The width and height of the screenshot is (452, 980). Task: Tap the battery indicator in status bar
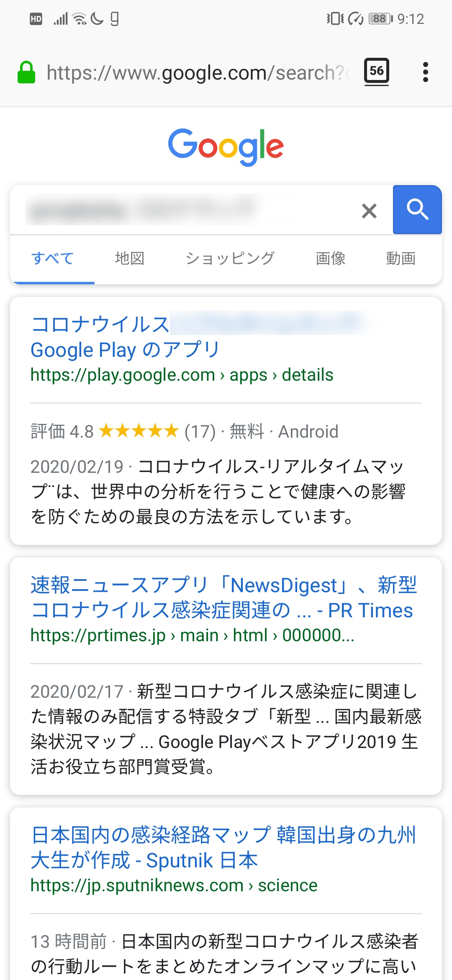click(x=380, y=19)
